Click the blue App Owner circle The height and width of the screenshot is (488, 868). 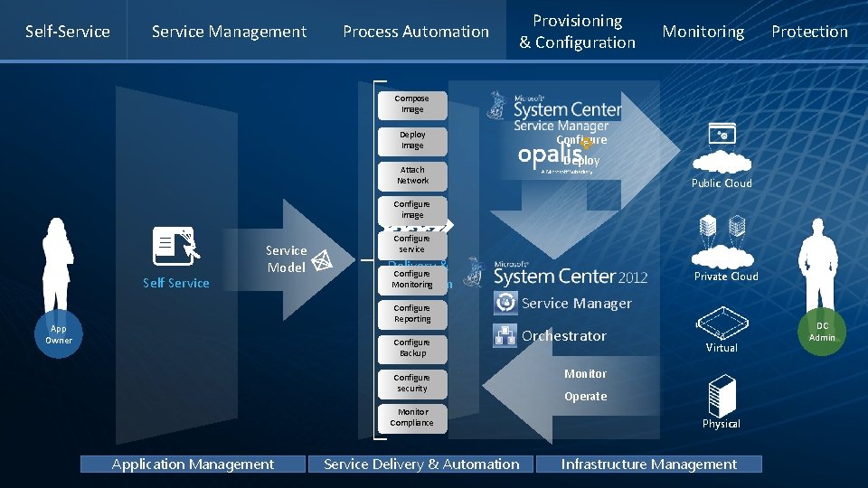(58, 333)
